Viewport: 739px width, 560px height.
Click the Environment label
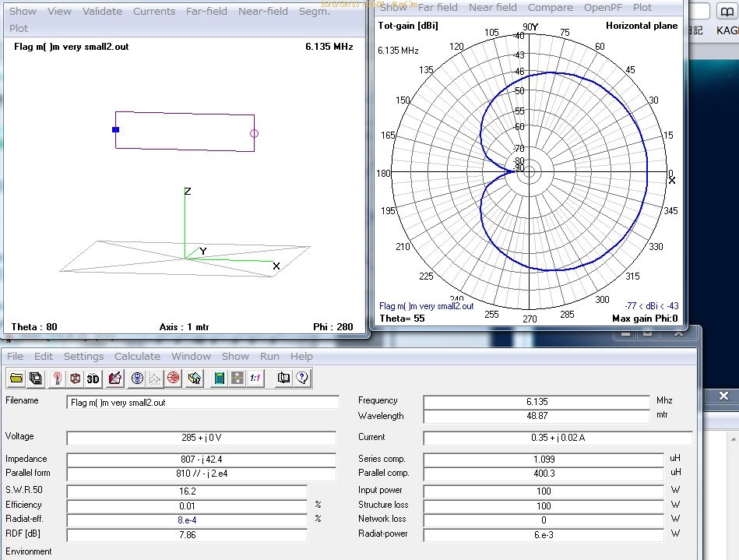coord(28,551)
